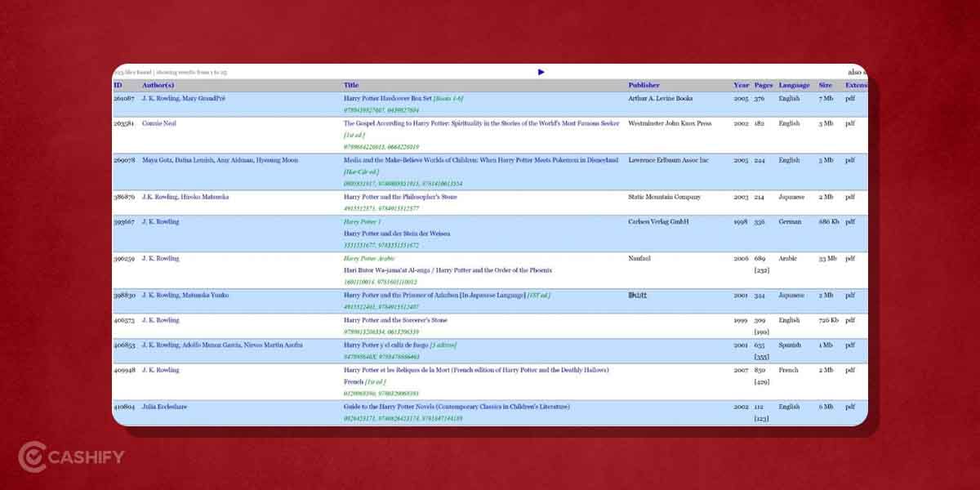Select publisher Arthur A. Levine Books
The width and height of the screenshot is (980, 490).
pyautogui.click(x=660, y=98)
